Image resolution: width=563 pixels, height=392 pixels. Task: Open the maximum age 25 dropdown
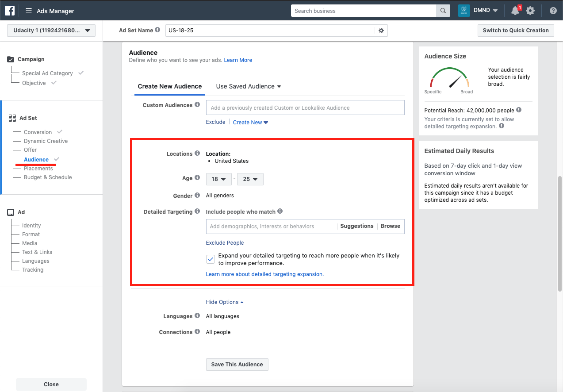coord(250,179)
